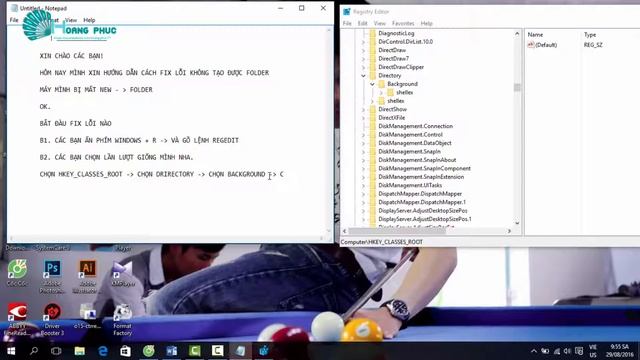Click the Computer\HKEY_CLASSES_ROOT status bar path
The height and width of the screenshot is (360, 640).
pyautogui.click(x=382, y=242)
